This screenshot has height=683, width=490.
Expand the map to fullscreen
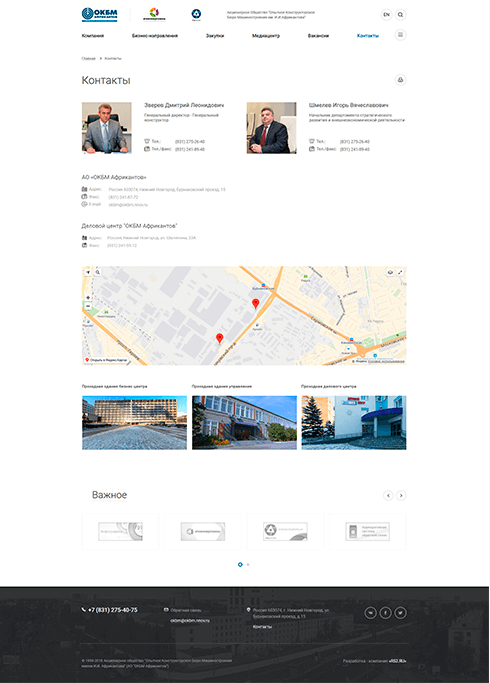pyautogui.click(x=400, y=272)
